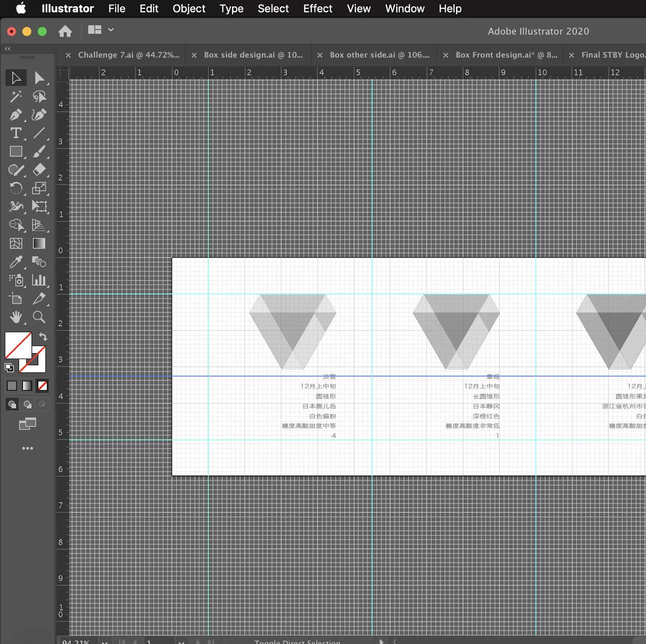646x644 pixels.
Task: Open the Object menu
Action: (x=189, y=8)
